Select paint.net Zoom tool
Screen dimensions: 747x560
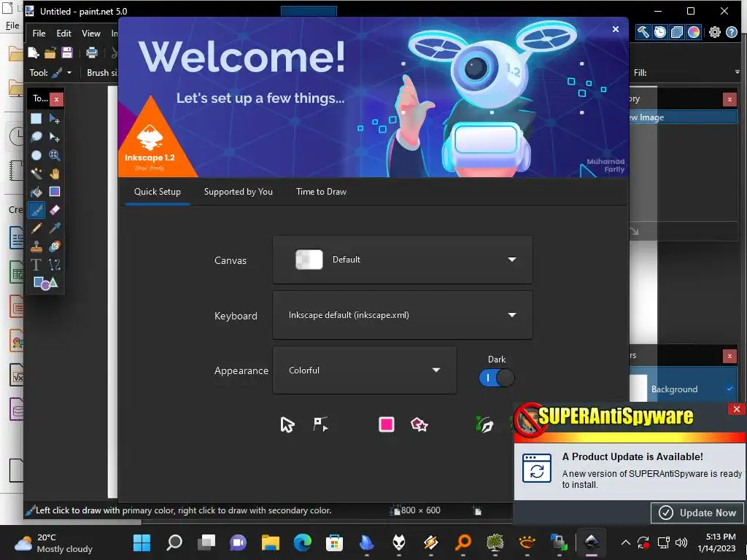tap(54, 155)
